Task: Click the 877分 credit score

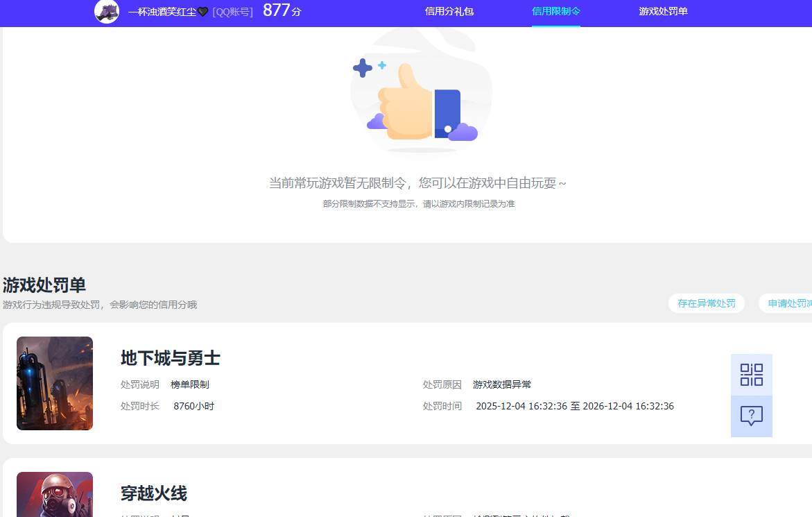Action: tap(282, 11)
